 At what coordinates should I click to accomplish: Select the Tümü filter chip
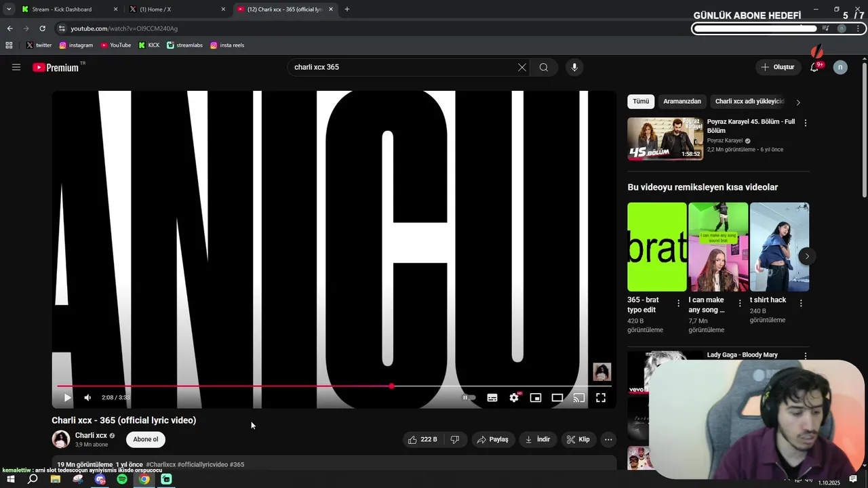[x=641, y=102]
